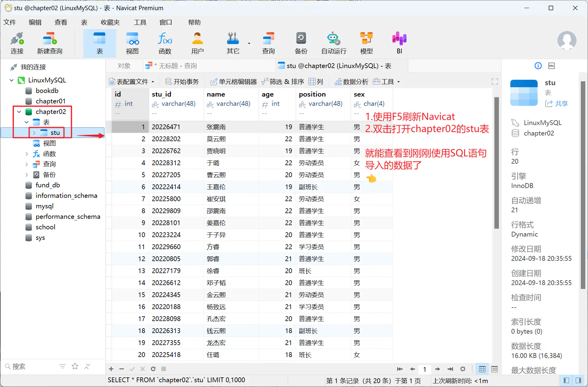Viewport: 588px width, 387px height.
Task: Switch to form view
Action: point(495,369)
